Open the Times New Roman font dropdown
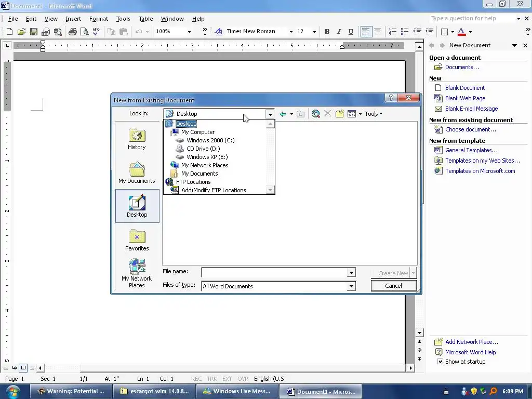Viewport: 532px width, 399px height. pos(291,32)
